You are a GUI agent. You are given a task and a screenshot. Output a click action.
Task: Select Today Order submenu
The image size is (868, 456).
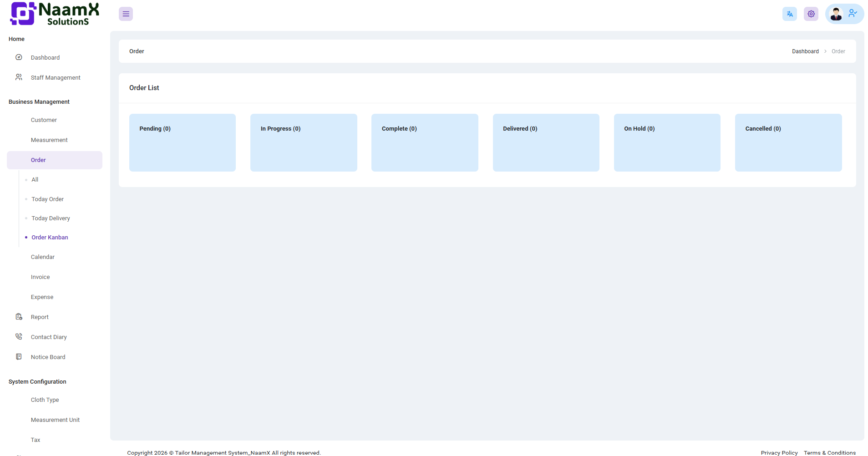click(48, 199)
